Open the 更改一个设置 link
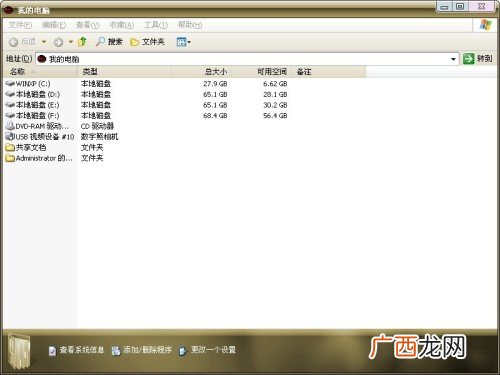The height and width of the screenshot is (375, 500). point(213,350)
